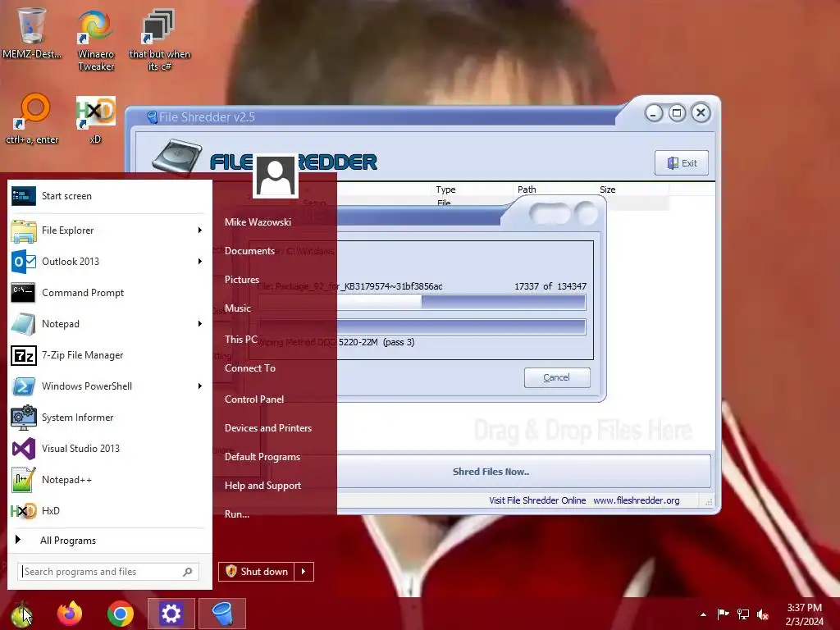
Task: Open Music from Start menu
Action: click(238, 308)
